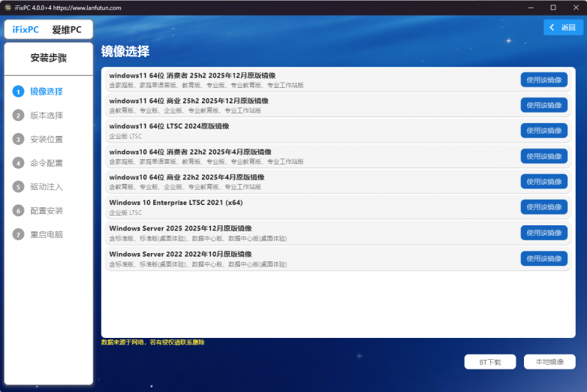Use the windows11 消费者 25h2 image
Image resolution: width=587 pixels, height=392 pixels.
pos(543,80)
